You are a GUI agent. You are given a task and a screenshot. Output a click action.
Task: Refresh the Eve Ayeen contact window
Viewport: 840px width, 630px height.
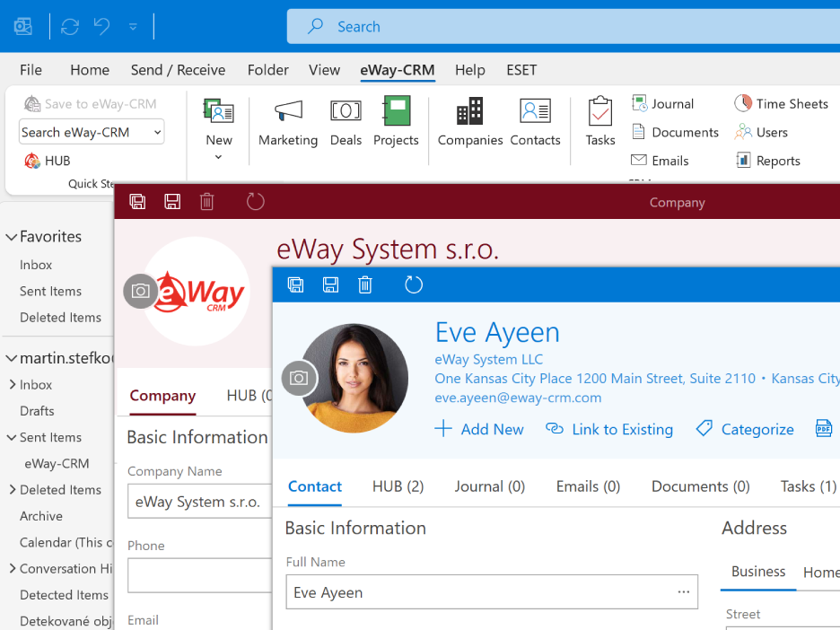413,285
